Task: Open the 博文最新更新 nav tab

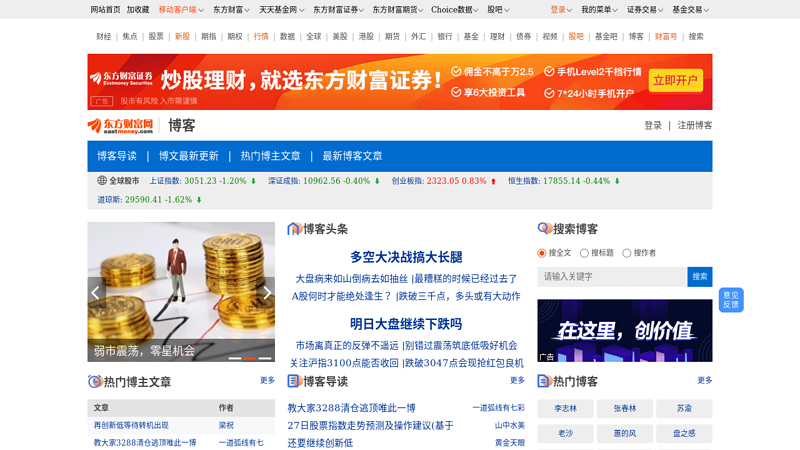Action: [189, 156]
